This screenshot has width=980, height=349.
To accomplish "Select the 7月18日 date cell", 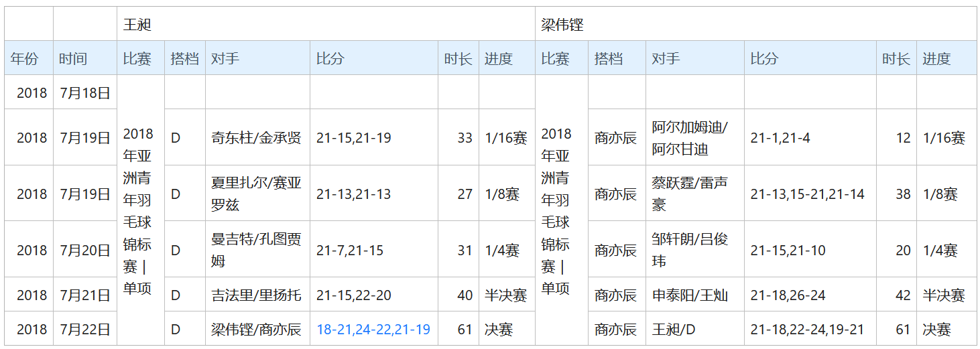I will [x=84, y=93].
